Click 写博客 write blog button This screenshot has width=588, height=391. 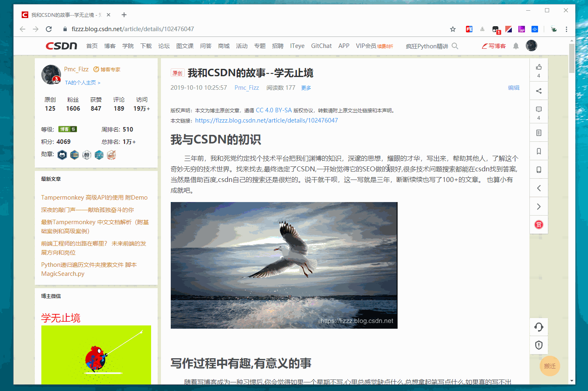pos(494,46)
